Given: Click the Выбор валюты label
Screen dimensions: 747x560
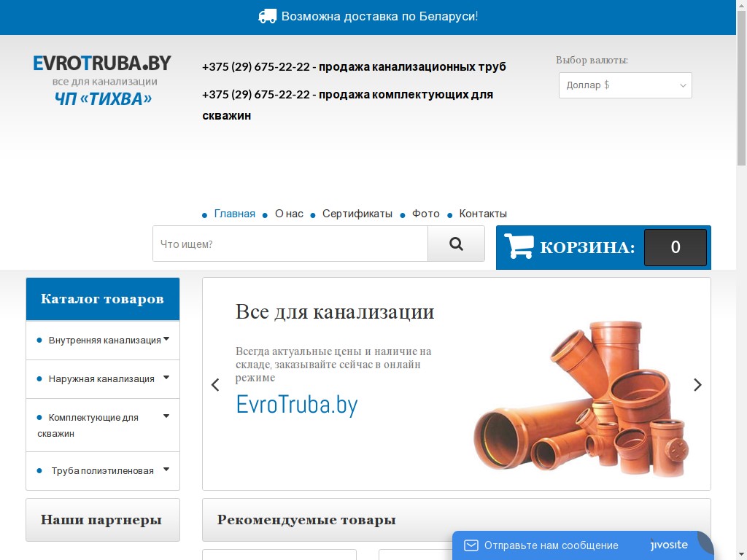Looking at the screenshot, I should pyautogui.click(x=592, y=60).
